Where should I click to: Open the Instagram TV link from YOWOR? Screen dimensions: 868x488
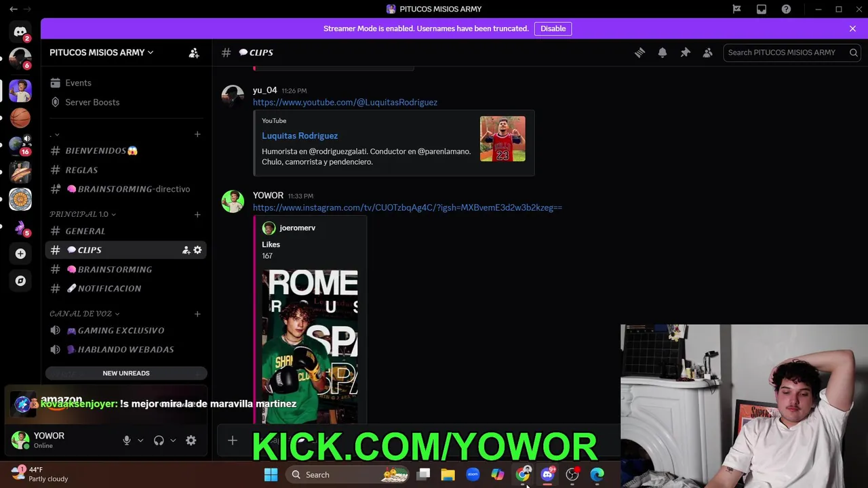[x=408, y=207]
